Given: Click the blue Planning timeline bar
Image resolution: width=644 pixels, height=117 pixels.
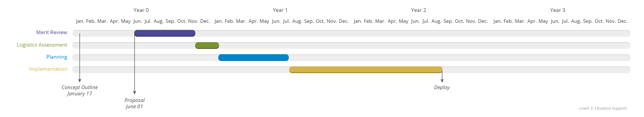Looking at the screenshot, I should point(254,58).
